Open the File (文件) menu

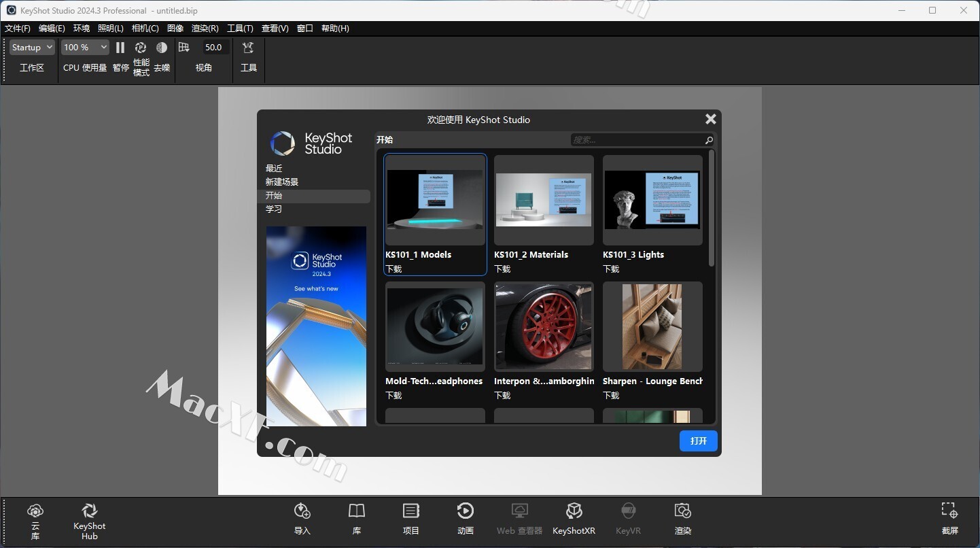18,29
